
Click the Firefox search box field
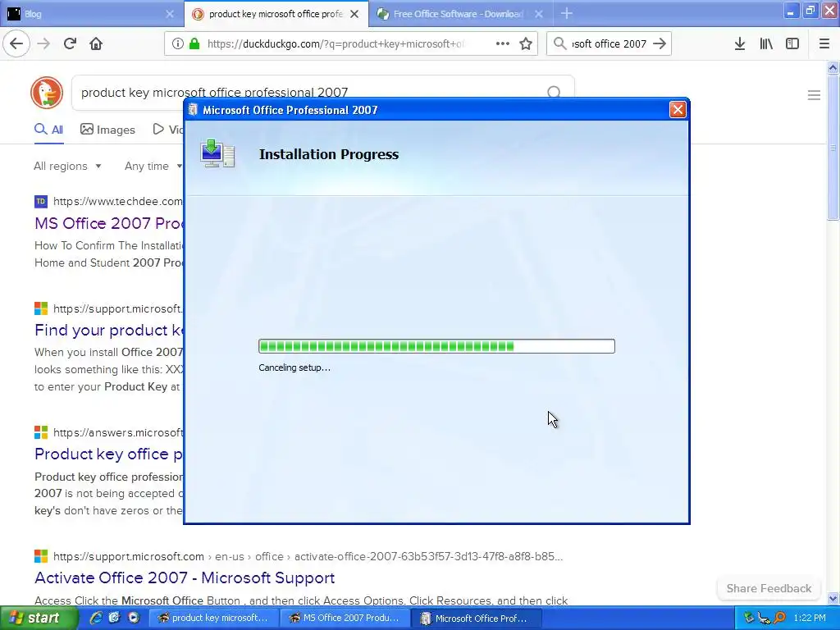[x=609, y=43]
